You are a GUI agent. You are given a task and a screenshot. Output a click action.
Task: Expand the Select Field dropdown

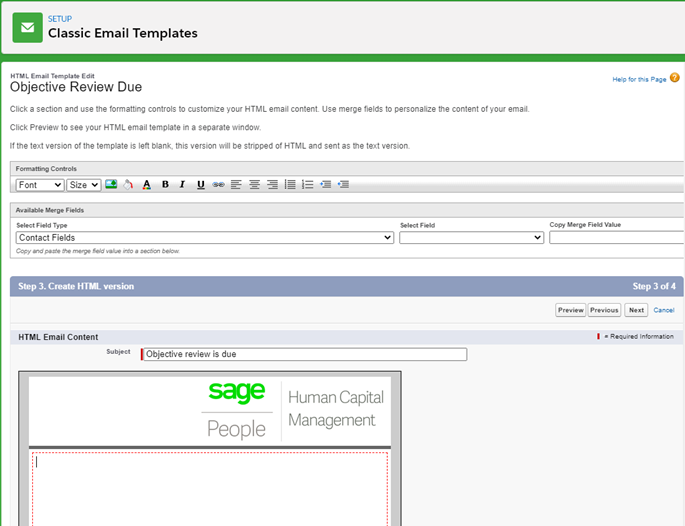tap(471, 238)
